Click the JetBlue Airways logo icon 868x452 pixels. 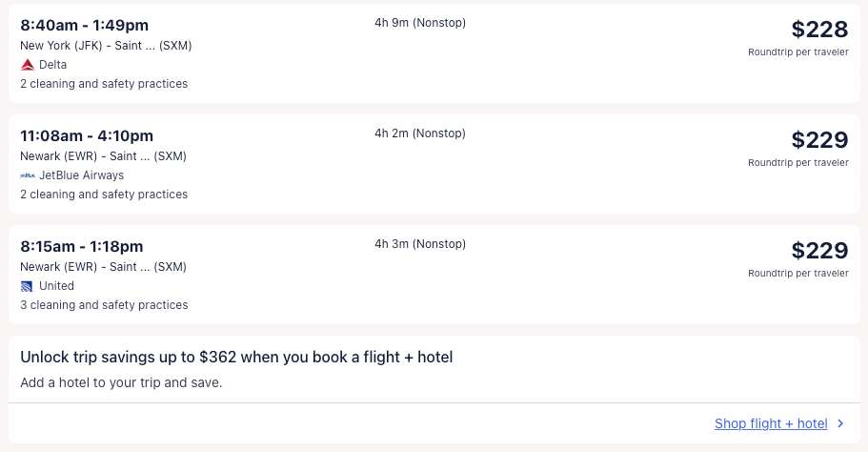tap(28, 175)
